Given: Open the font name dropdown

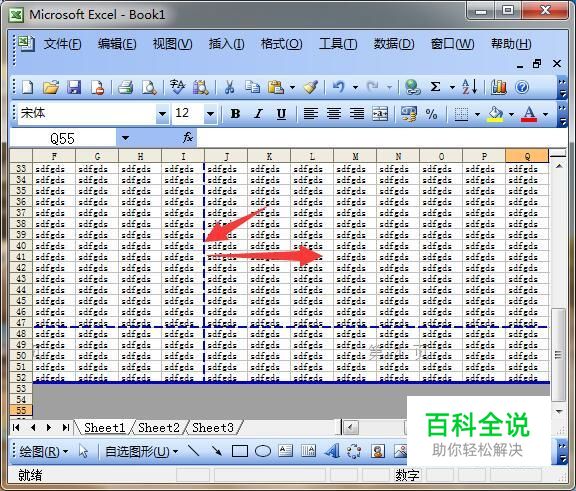Looking at the screenshot, I should 162,114.
